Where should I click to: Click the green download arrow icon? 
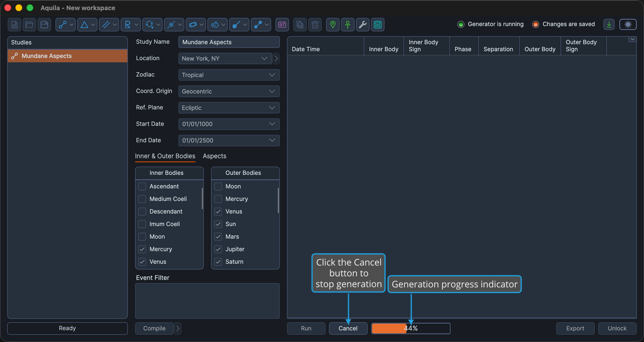coord(609,25)
